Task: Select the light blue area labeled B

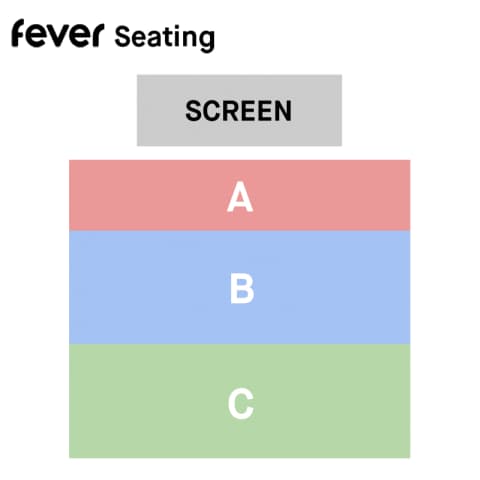Action: pyautogui.click(x=240, y=287)
